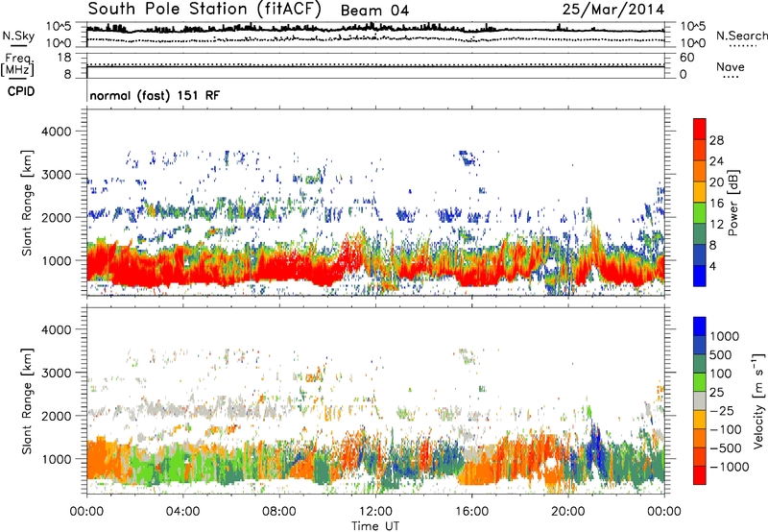Click the '04:00' time axis tick label
The width and height of the screenshot is (768, 532).
pos(182,512)
